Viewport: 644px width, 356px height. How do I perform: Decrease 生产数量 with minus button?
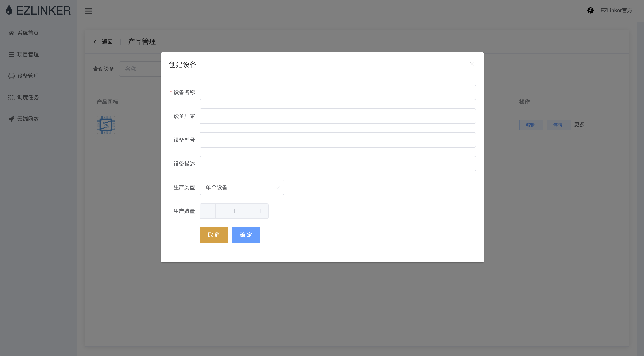tap(207, 211)
